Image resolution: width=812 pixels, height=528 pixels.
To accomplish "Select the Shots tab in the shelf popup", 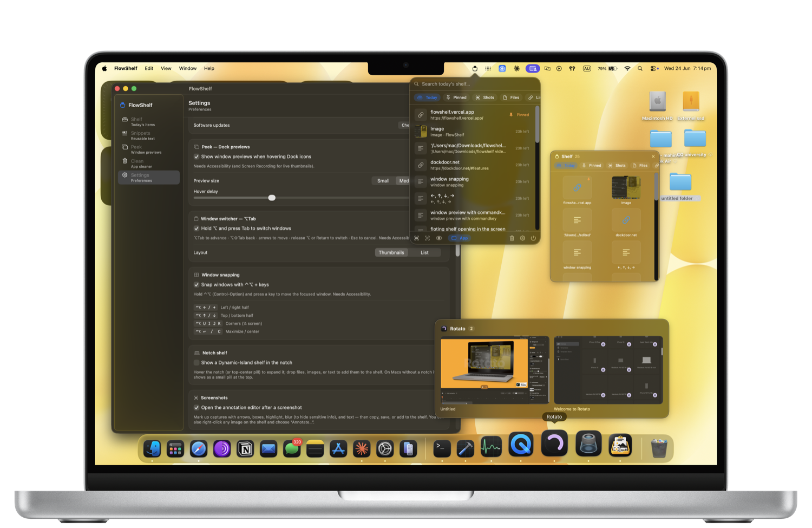I will [x=485, y=98].
